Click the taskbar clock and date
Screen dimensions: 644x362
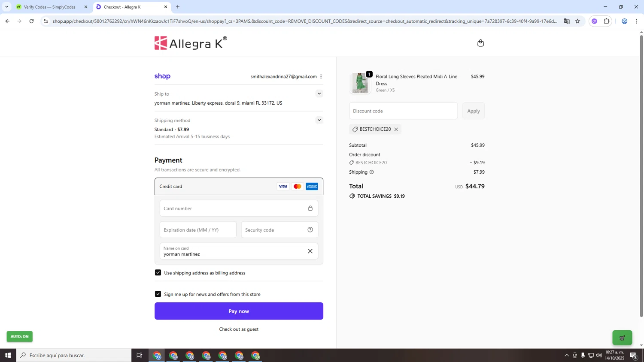[x=614, y=356]
